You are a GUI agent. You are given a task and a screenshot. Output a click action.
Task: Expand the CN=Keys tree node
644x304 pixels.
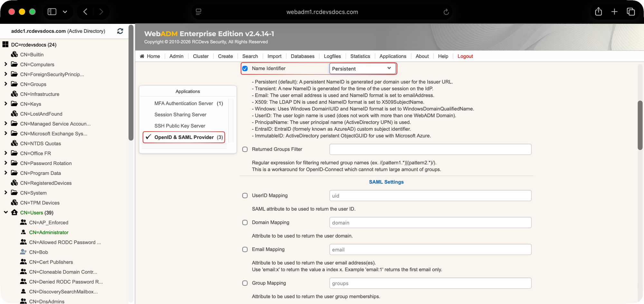pyautogui.click(x=5, y=104)
